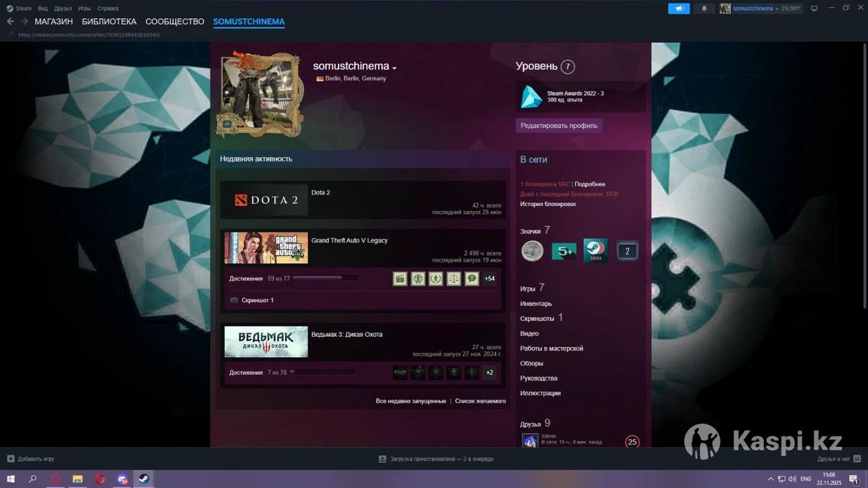868x488 pixels.
Task: Open the Инвентарь link
Action: [x=535, y=304]
